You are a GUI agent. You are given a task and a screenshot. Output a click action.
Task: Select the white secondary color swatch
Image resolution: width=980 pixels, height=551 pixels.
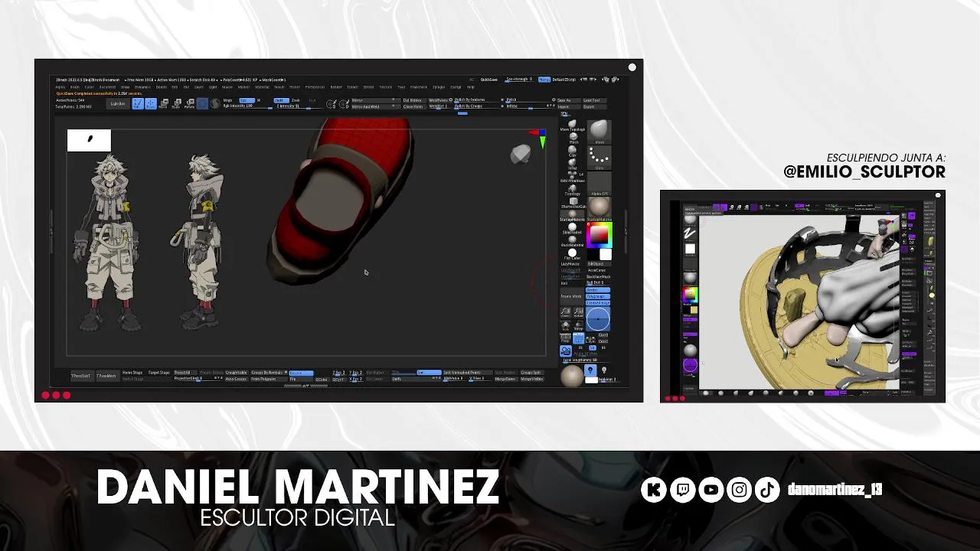605,254
